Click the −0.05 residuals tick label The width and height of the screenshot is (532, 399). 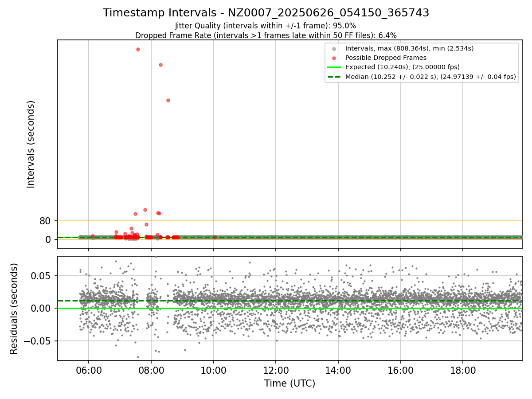pos(38,341)
